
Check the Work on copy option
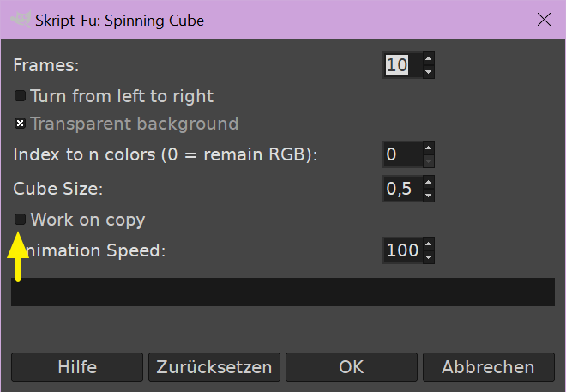(21, 220)
